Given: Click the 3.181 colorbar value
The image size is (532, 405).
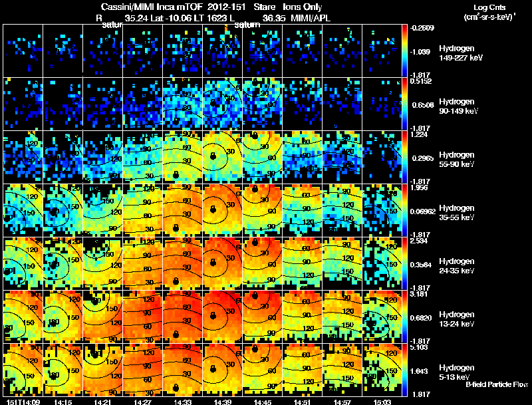Looking at the screenshot, I should click(419, 294).
